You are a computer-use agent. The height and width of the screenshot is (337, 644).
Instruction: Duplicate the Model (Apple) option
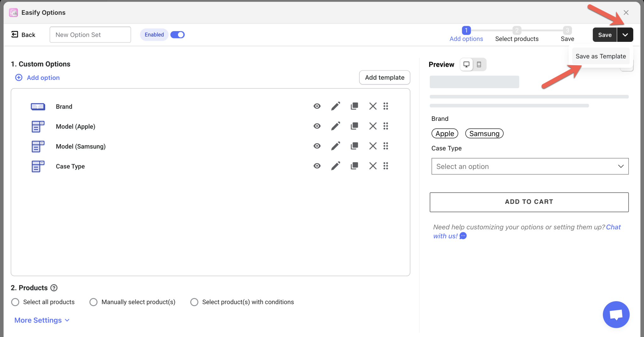click(354, 126)
